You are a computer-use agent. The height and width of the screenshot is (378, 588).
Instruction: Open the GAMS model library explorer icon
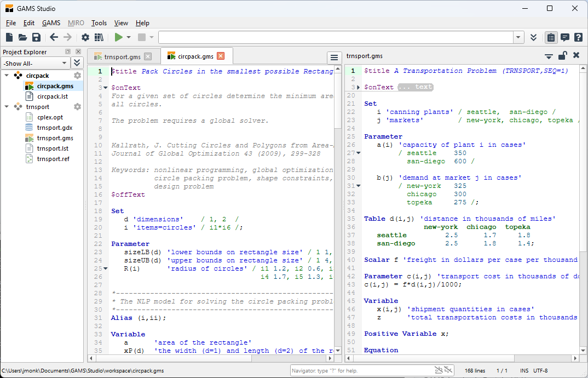99,37
